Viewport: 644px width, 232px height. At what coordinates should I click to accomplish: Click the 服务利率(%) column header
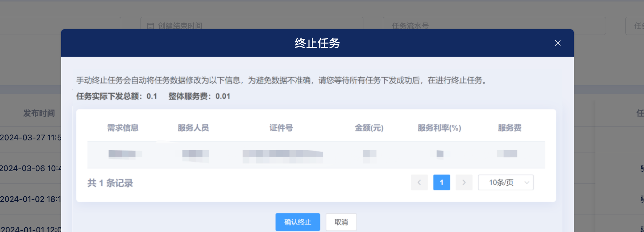click(x=439, y=128)
